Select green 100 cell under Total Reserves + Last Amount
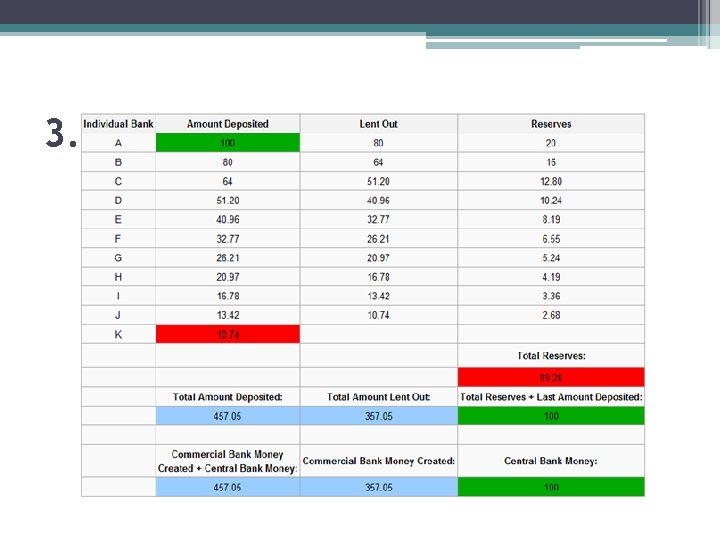The height and width of the screenshot is (540, 720). pos(551,416)
